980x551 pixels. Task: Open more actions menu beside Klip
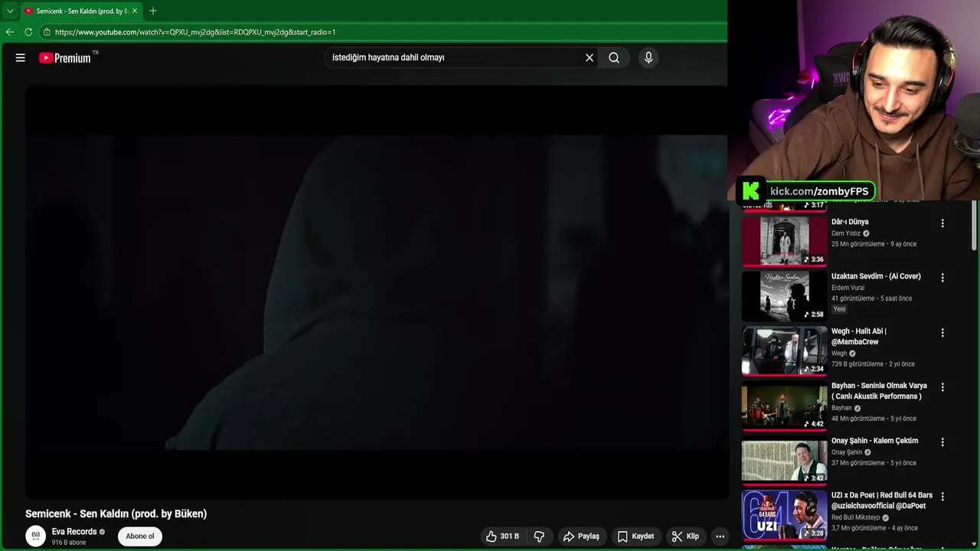click(720, 536)
